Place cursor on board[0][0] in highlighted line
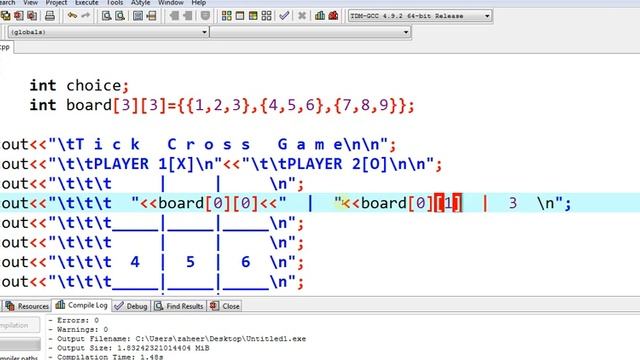The width and height of the screenshot is (640, 360). point(208,203)
